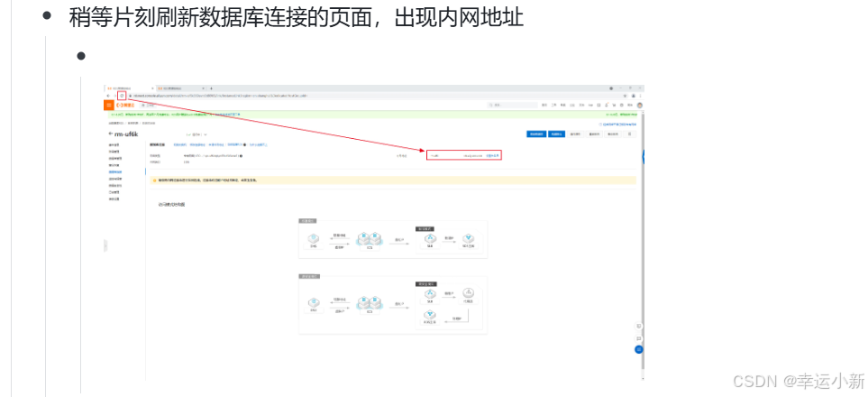Click the console header search field
The image size is (868, 397).
point(512,105)
